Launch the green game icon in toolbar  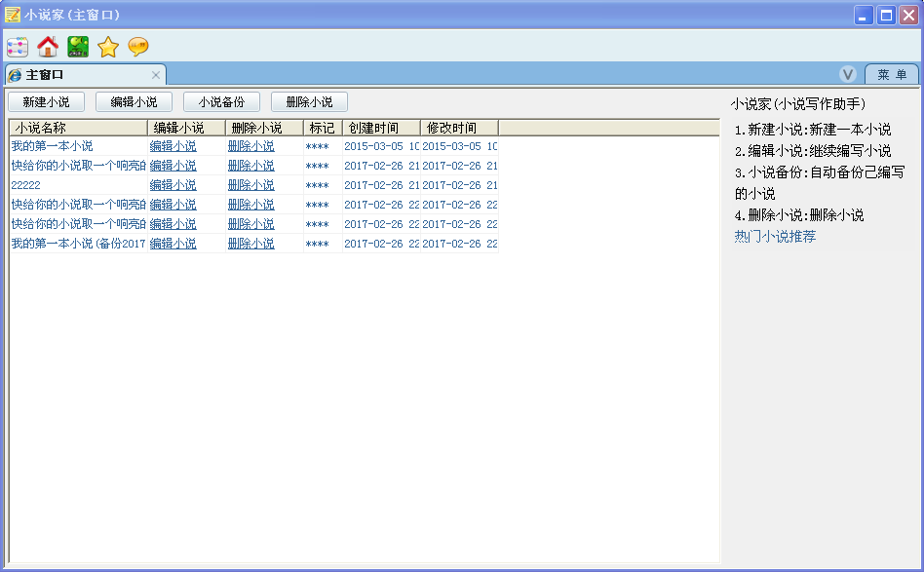[77, 46]
